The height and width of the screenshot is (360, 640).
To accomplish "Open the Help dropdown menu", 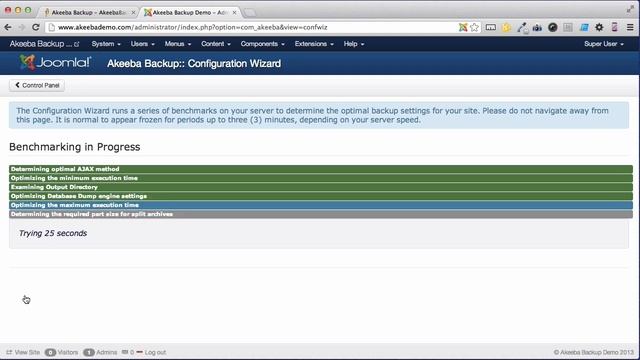I will point(353,44).
